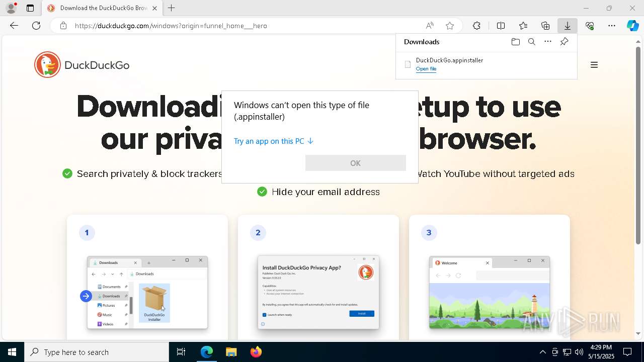Show hidden system tray icons
The height and width of the screenshot is (362, 644).
coord(542,352)
